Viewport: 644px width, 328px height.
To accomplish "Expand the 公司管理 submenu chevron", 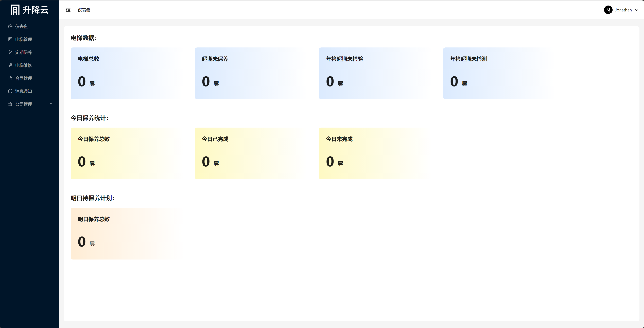I will pyautogui.click(x=51, y=104).
